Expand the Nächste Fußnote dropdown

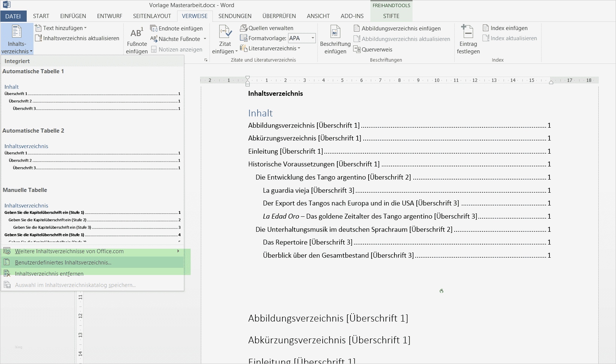(x=205, y=39)
